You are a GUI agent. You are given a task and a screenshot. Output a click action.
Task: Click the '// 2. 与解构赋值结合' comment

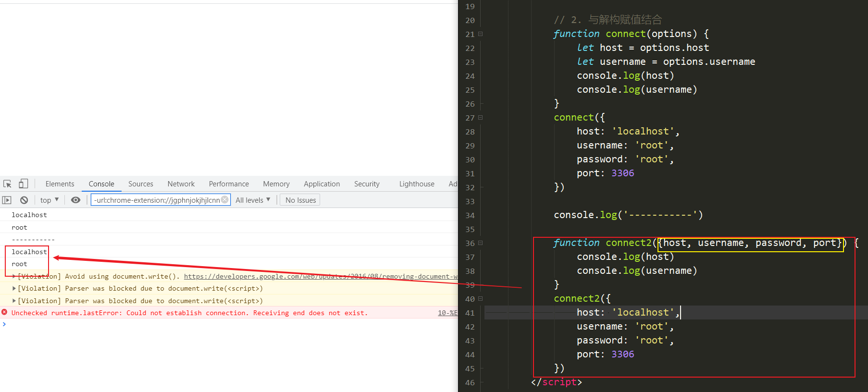click(608, 20)
